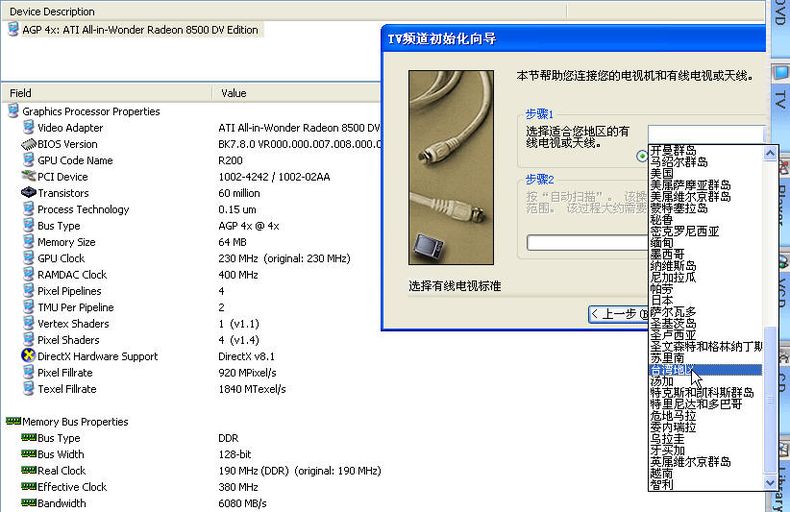Viewport: 790px width, 512px height.
Task: Click the Real Clock memory icon
Action: [x=29, y=470]
